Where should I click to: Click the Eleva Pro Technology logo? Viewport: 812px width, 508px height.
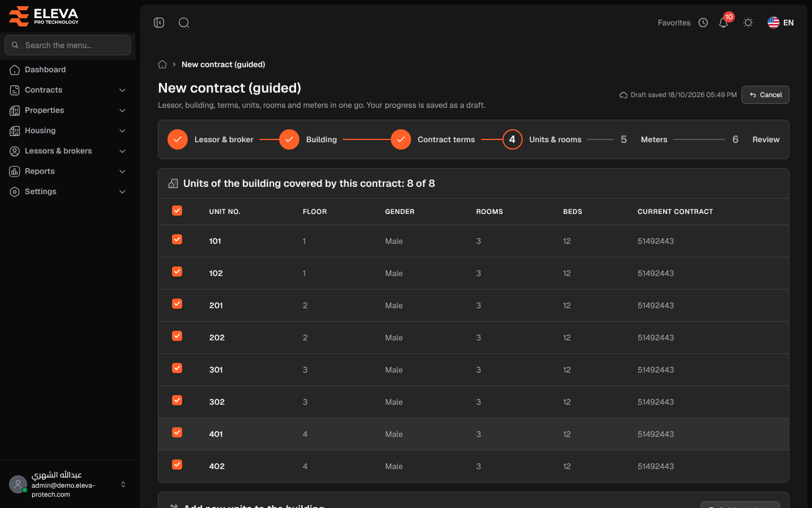click(44, 16)
